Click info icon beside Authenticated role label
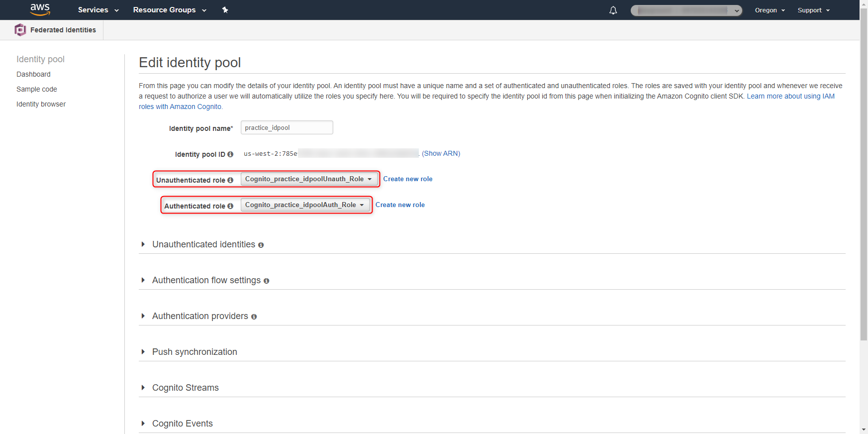Image resolution: width=868 pixels, height=434 pixels. (230, 206)
